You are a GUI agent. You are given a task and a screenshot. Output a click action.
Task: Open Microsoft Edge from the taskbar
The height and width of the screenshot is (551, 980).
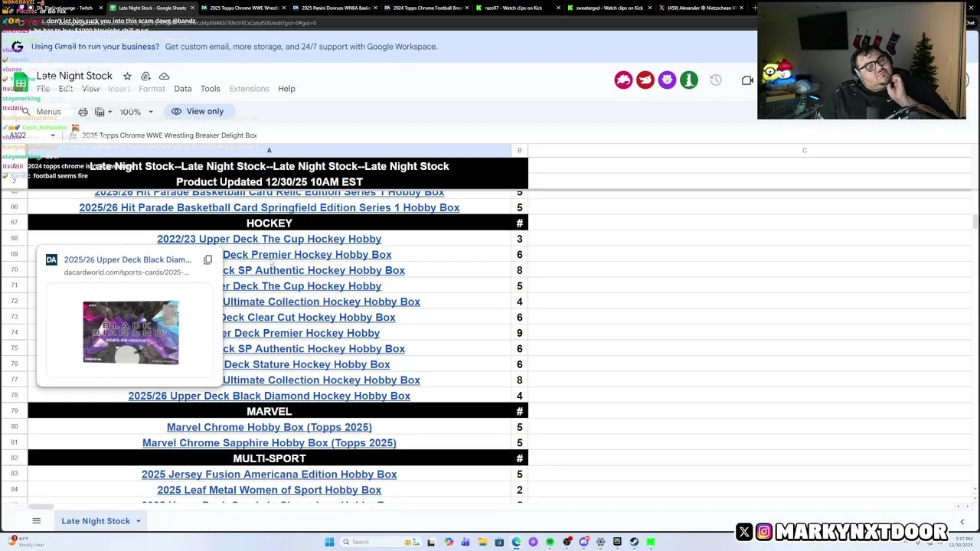coord(516,542)
